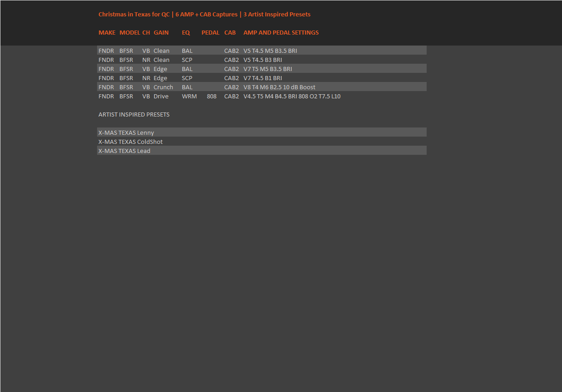The image size is (562, 392).
Task: Click the CAB column header
Action: [x=230, y=33]
